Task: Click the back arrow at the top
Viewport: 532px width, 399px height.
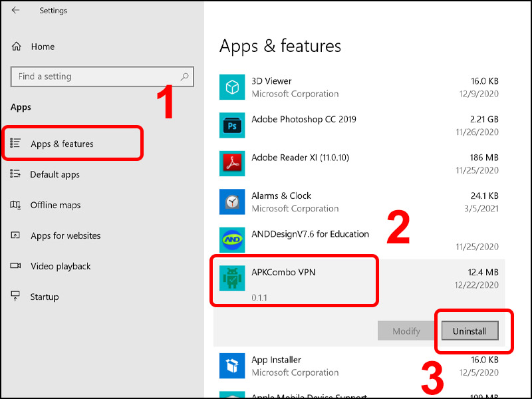Action: click(15, 11)
